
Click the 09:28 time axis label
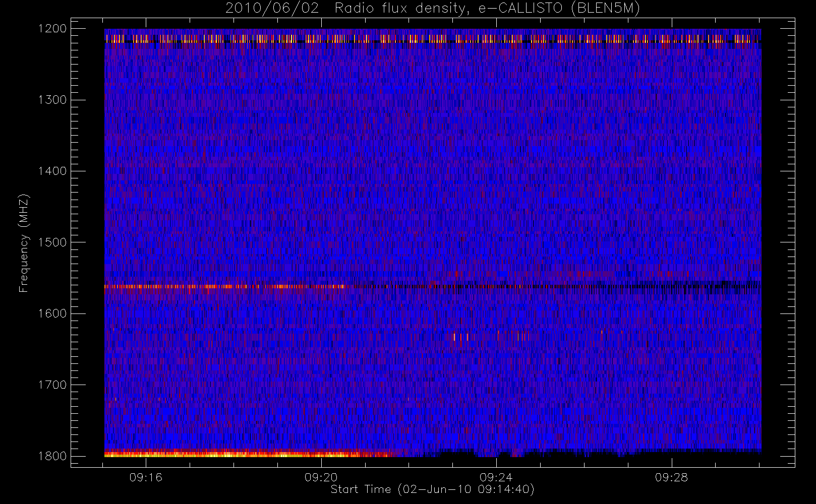click(672, 477)
